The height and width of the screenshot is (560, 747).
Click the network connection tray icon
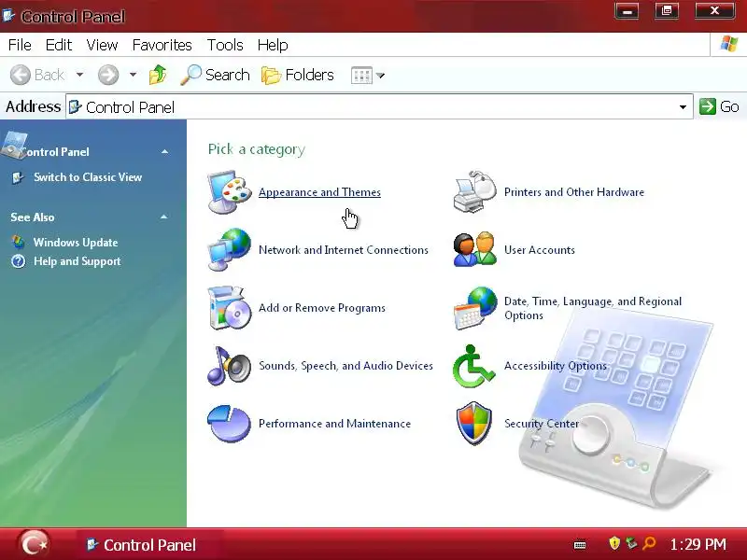(x=631, y=543)
